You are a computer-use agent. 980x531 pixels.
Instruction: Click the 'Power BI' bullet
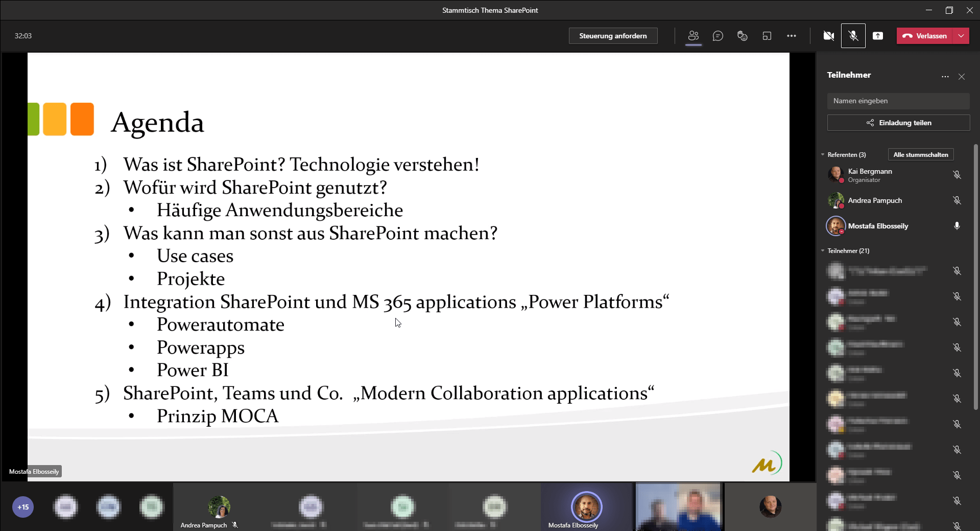(193, 370)
